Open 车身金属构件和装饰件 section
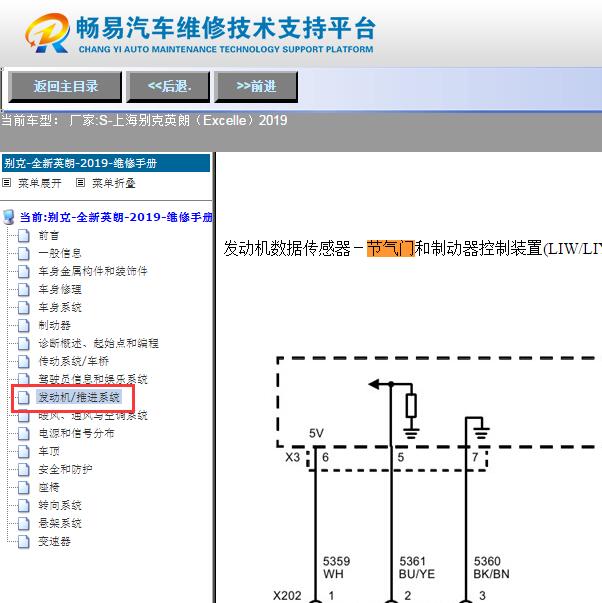Image resolution: width=602 pixels, height=603 pixels. [x=93, y=271]
